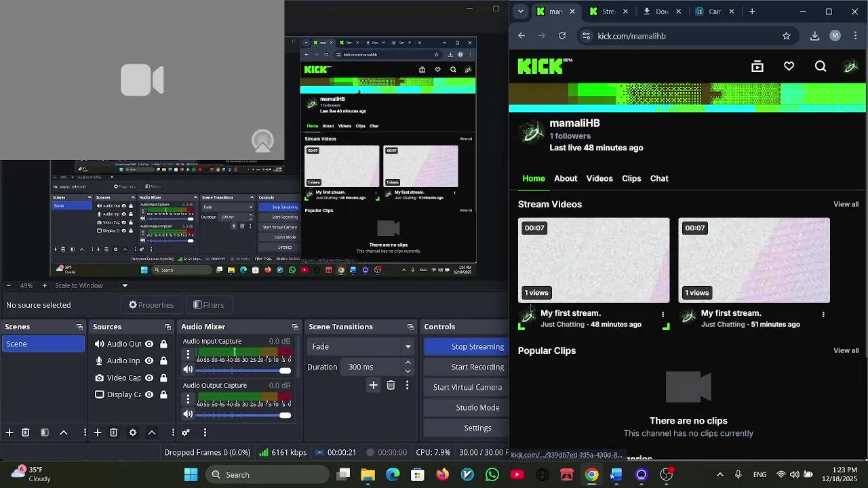
Task: Open the Fade transition dropdown
Action: pyautogui.click(x=361, y=346)
